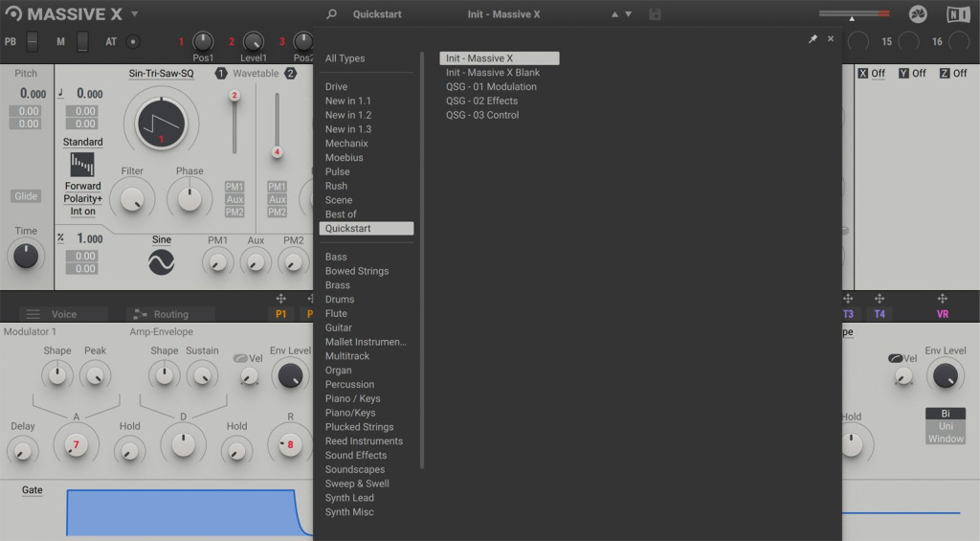The height and width of the screenshot is (541, 980).
Task: Click the M mod wheel control
Action: pyautogui.click(x=82, y=42)
